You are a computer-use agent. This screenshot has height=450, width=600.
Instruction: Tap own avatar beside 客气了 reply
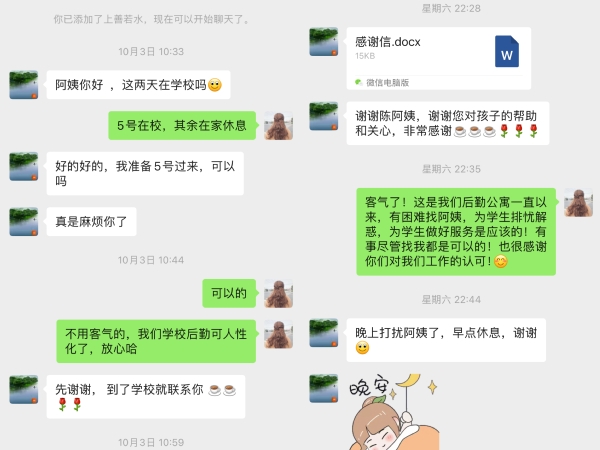coord(579,202)
